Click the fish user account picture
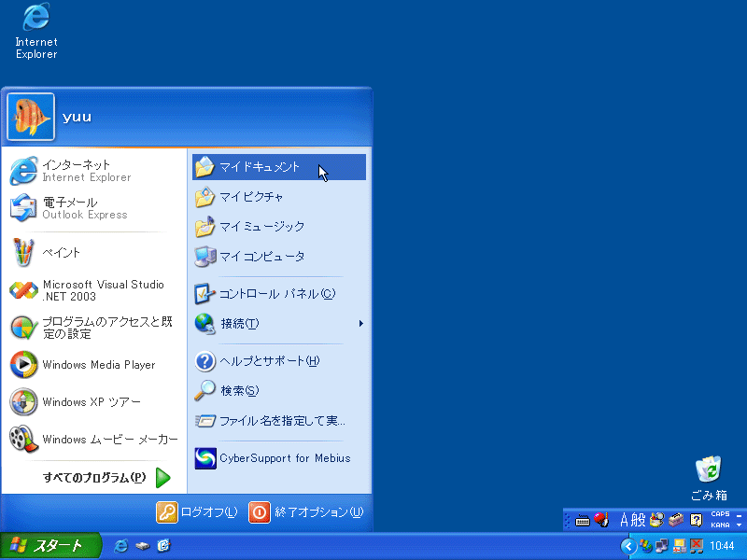The height and width of the screenshot is (560, 747). pos(31,117)
